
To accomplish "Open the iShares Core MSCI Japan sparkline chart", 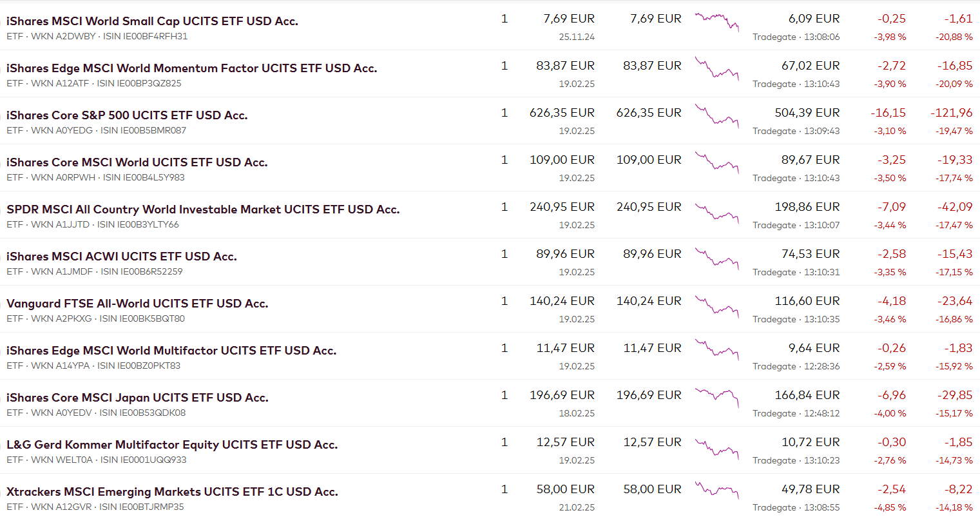I will (716, 398).
